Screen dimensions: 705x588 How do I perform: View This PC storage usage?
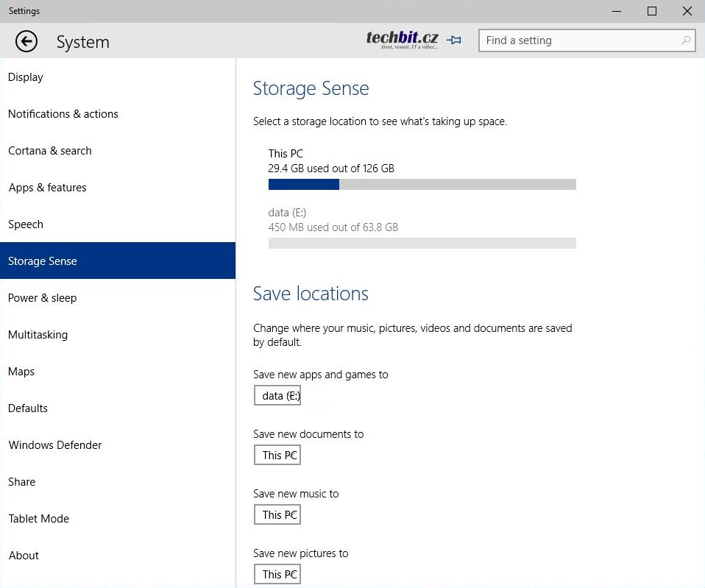coord(331,161)
